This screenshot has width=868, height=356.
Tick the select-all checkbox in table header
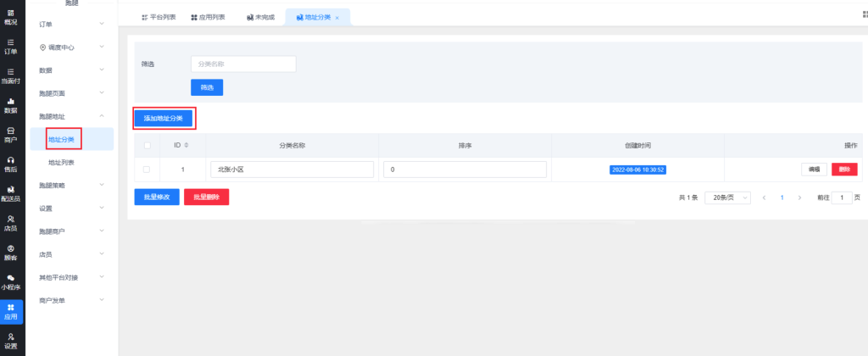point(147,146)
